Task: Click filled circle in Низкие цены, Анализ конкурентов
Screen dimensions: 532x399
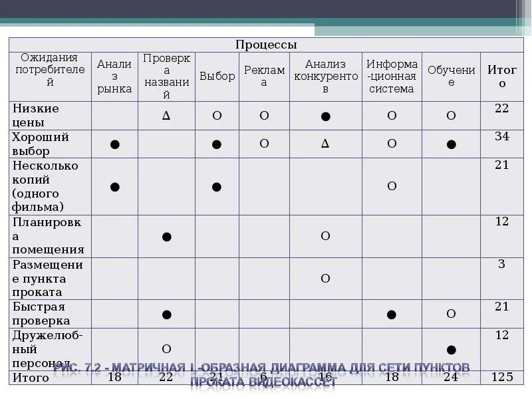Action: click(326, 117)
